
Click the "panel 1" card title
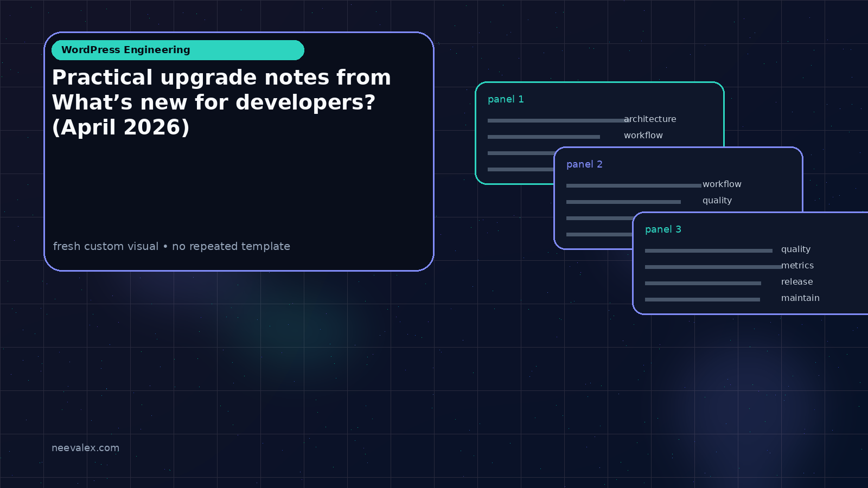coord(506,99)
